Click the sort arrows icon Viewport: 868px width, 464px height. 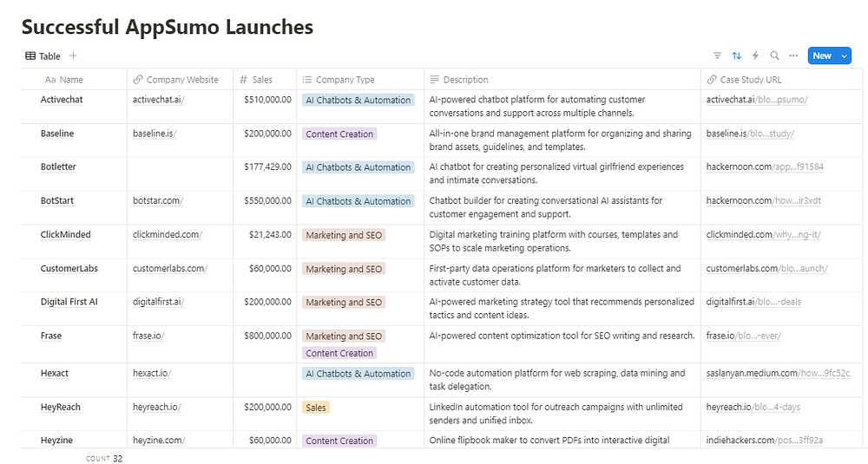point(736,56)
